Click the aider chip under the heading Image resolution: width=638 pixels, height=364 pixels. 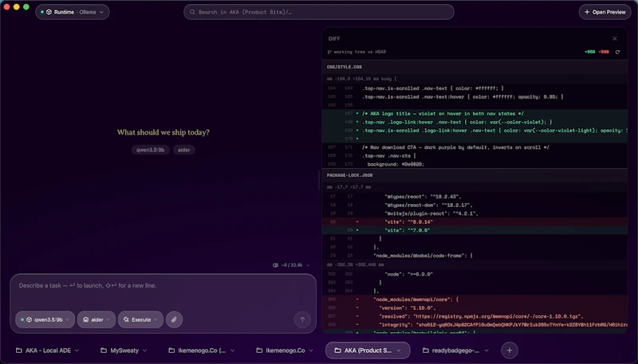pos(184,150)
